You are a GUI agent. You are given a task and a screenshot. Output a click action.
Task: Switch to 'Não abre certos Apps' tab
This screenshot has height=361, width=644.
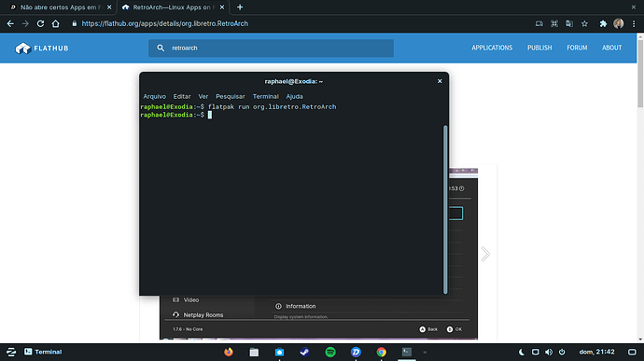[61, 7]
